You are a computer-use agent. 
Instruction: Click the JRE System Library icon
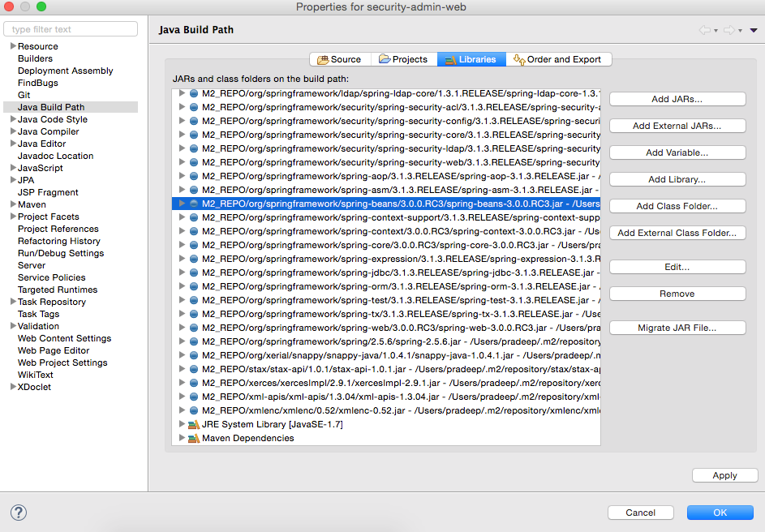click(x=194, y=424)
